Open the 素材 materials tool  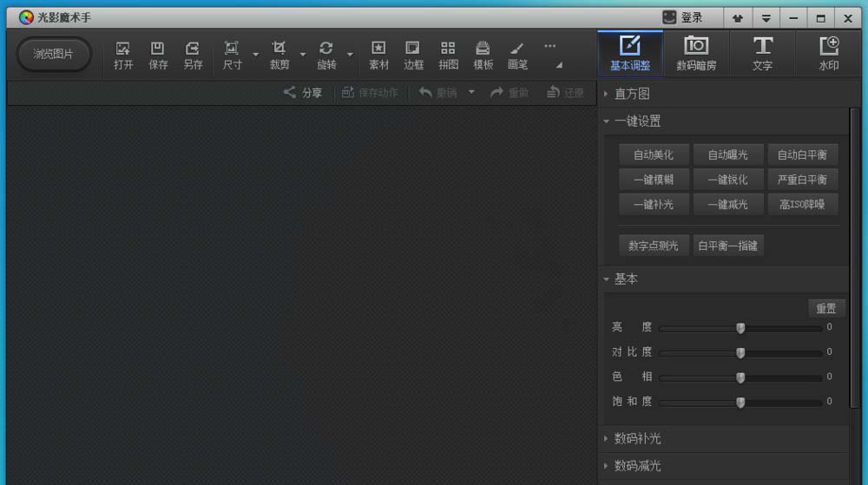tap(378, 55)
